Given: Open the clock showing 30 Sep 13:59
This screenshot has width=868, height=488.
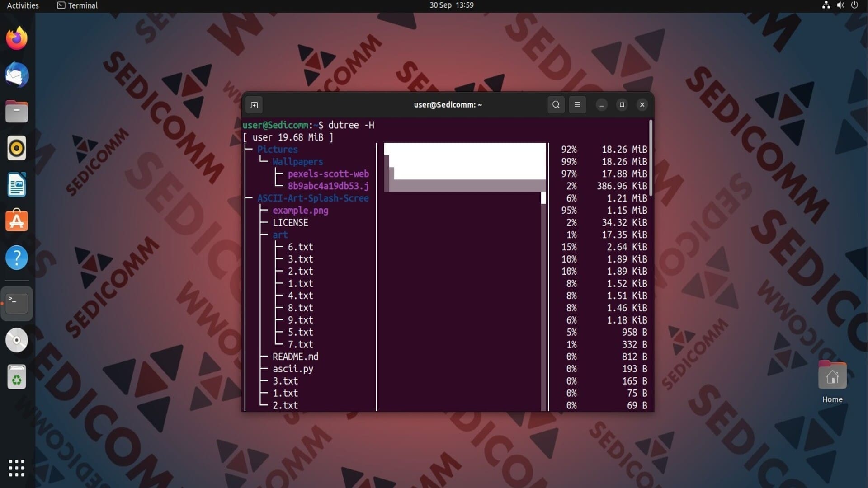Looking at the screenshot, I should pyautogui.click(x=451, y=5).
